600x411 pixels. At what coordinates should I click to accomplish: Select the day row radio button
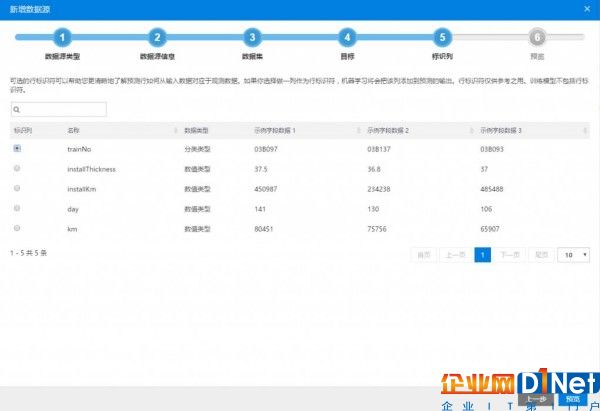click(x=17, y=208)
